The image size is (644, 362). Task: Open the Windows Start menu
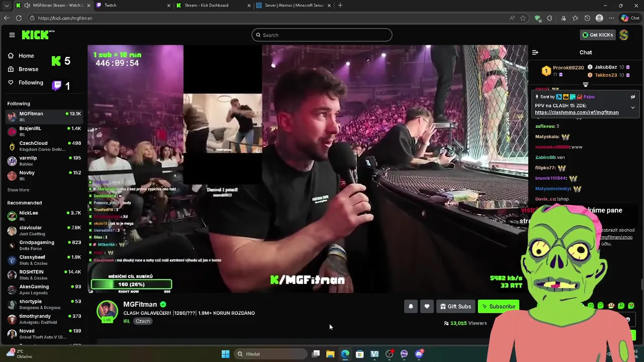[x=225, y=354]
